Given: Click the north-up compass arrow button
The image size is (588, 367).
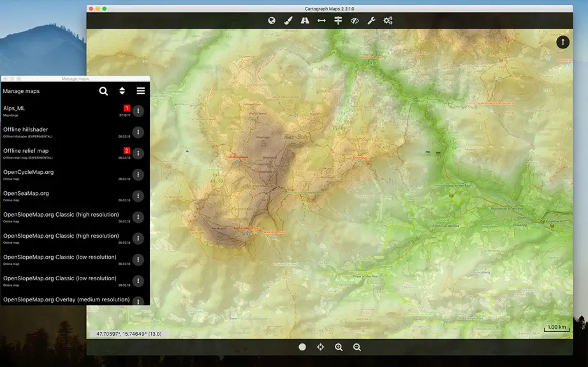Looking at the screenshot, I should (562, 42).
